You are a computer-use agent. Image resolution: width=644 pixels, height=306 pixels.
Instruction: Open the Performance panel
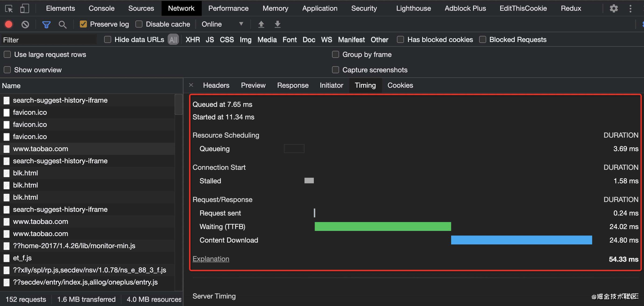click(228, 8)
